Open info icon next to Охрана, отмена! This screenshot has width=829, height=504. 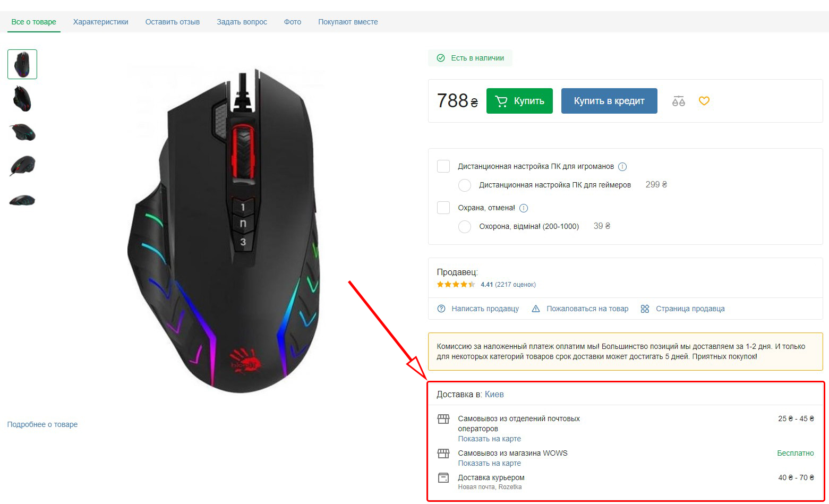click(x=523, y=208)
